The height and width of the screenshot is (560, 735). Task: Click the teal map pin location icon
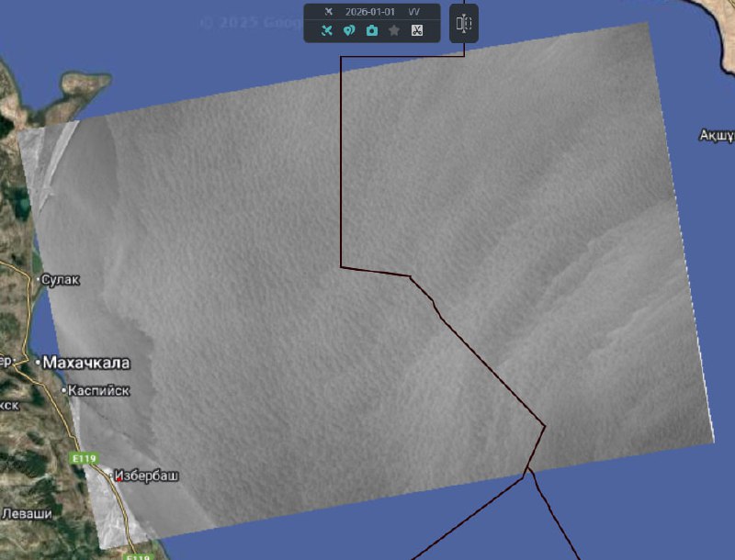coord(349,30)
